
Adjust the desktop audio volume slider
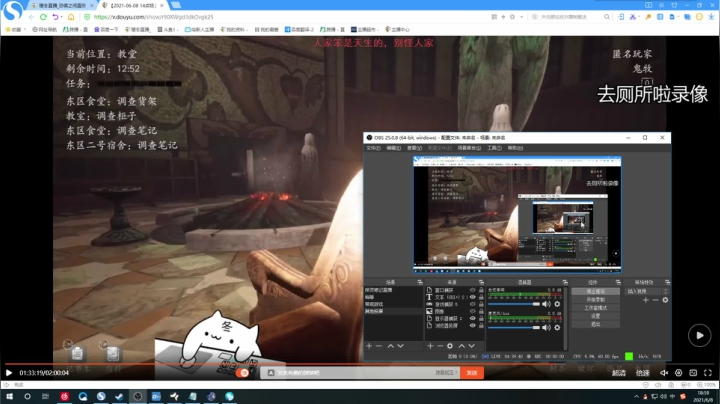(x=514, y=304)
